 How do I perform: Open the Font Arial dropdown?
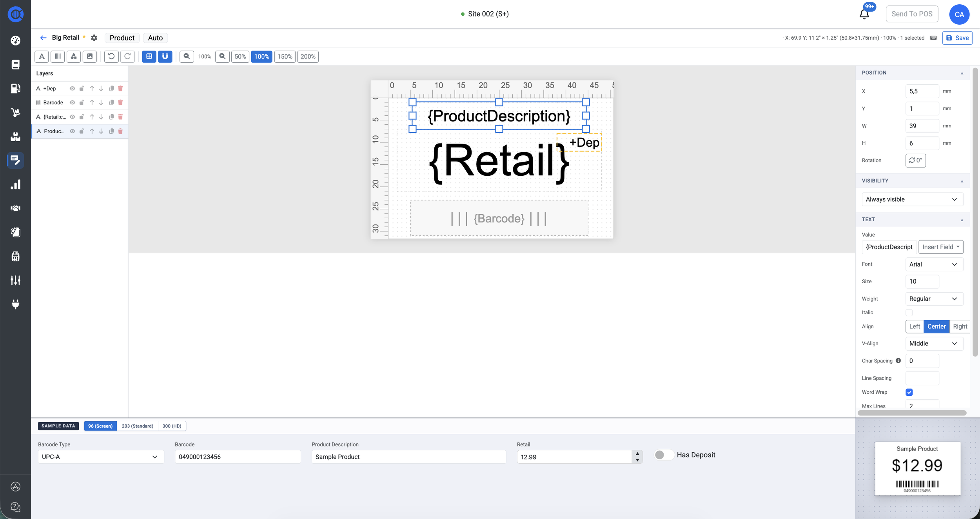pyautogui.click(x=934, y=264)
